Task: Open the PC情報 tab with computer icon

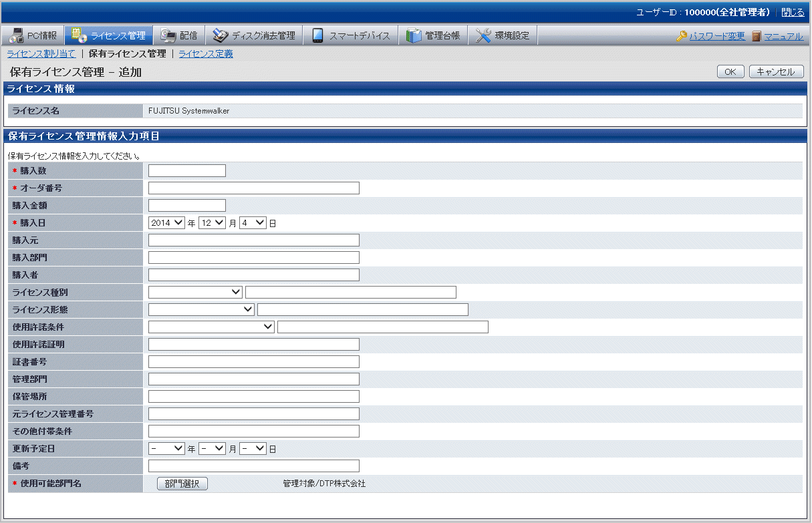Action: pyautogui.click(x=34, y=35)
